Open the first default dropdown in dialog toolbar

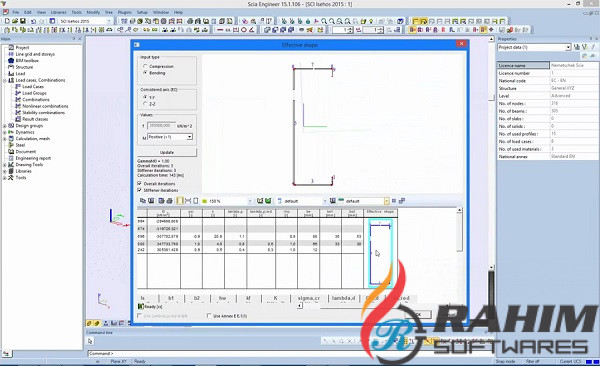pos(325,201)
